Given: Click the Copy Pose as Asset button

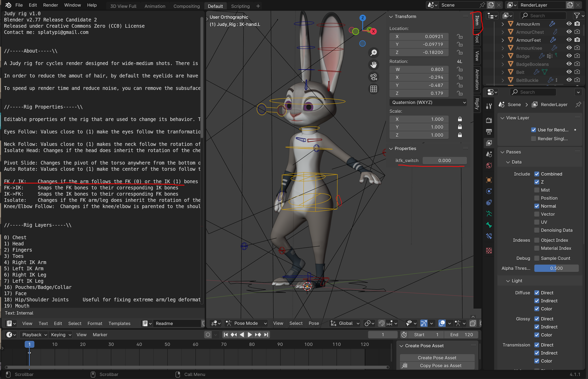Looking at the screenshot, I should (x=437, y=366).
